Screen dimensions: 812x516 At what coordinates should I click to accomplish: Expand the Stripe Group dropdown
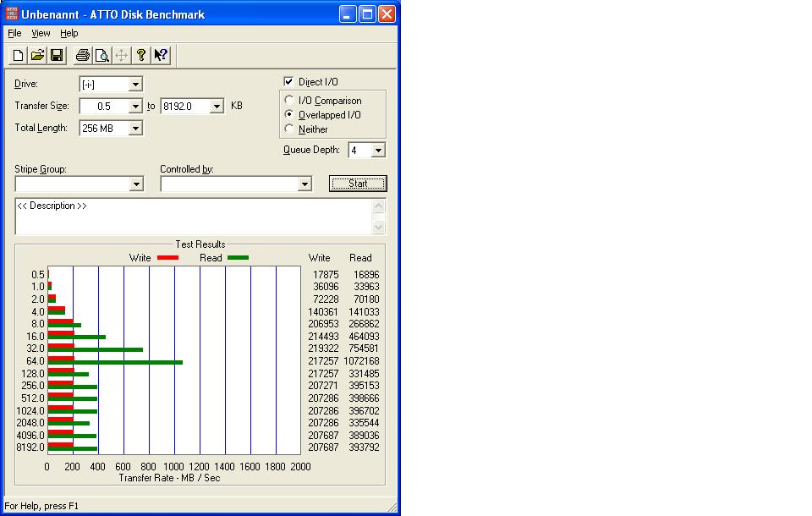point(136,184)
